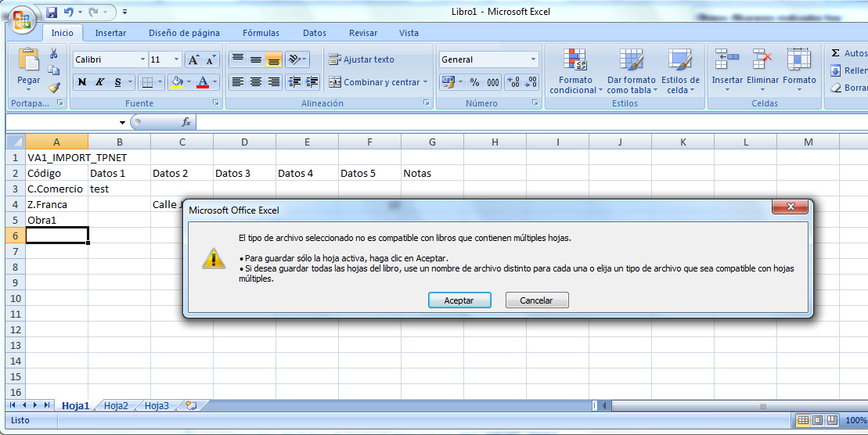The height and width of the screenshot is (435, 868).
Task: Switch to sheet Hoja3
Action: 157,406
